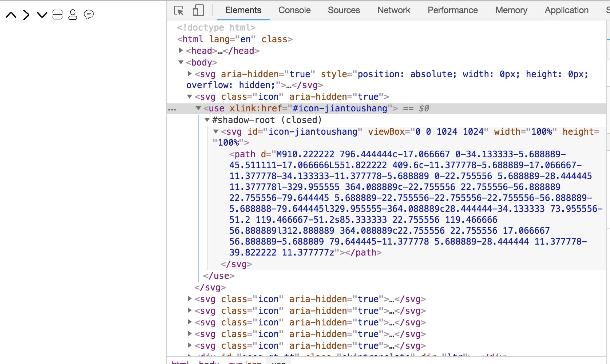Open the Console tab
The width and height of the screenshot is (610, 364).
pos(294,10)
